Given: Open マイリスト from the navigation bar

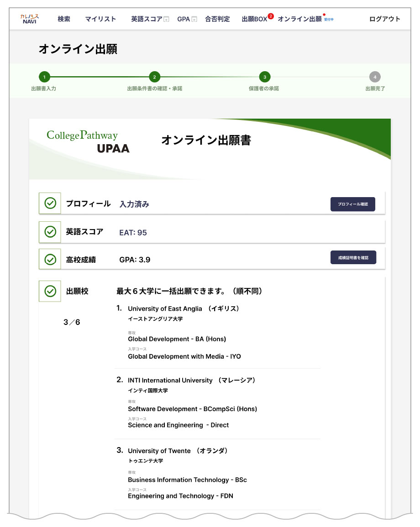Looking at the screenshot, I should pos(100,19).
